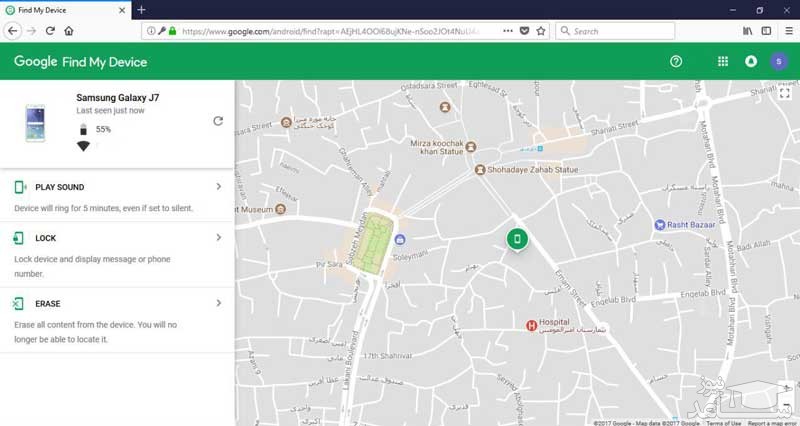The image size is (800, 426).
Task: Open the Firefox hamburger menu
Action: click(789, 31)
